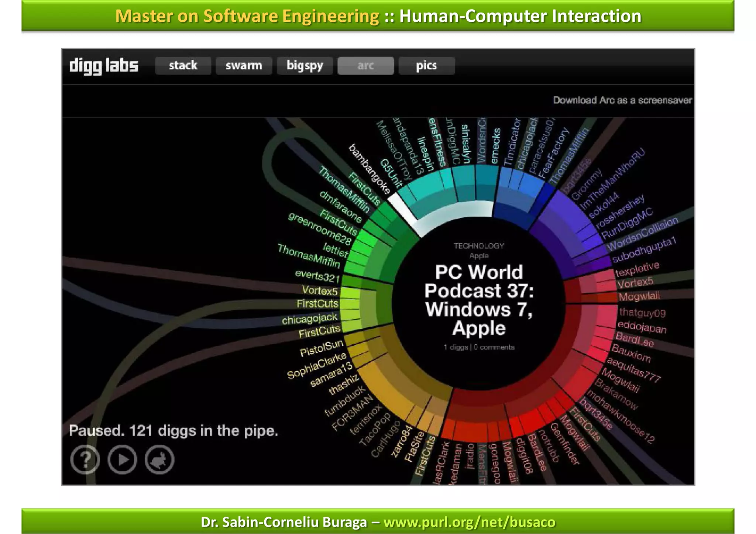
Task: Select the Paused 121 diggs status text
Action: [173, 431]
